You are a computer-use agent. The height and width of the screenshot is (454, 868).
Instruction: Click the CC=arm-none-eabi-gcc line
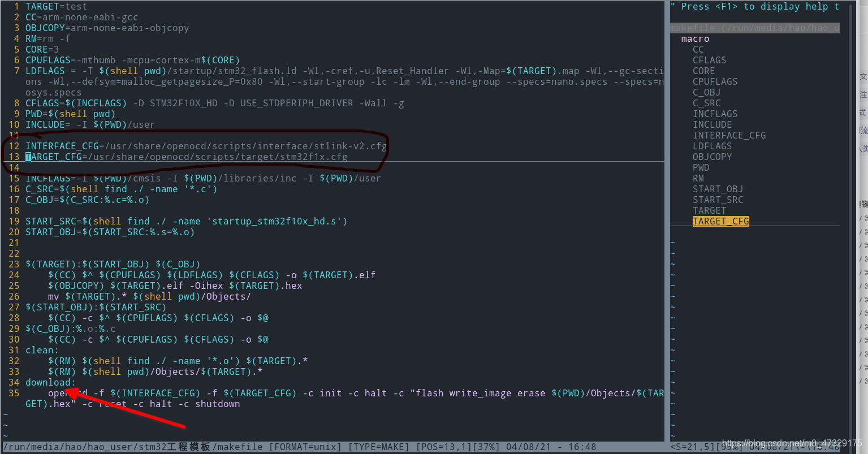click(81, 17)
